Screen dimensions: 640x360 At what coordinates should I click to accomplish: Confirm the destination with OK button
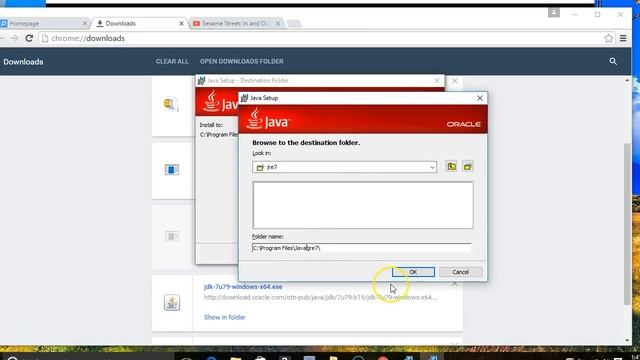pos(413,272)
